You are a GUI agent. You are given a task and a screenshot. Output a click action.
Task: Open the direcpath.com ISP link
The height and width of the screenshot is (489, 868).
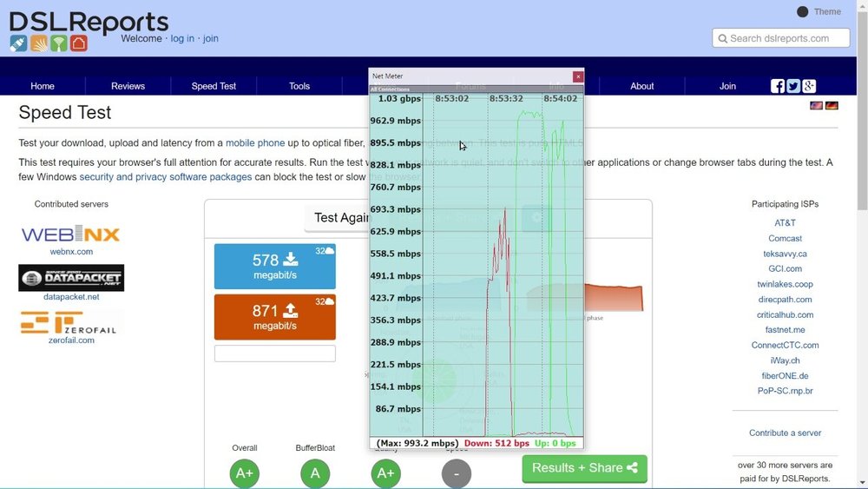(785, 300)
